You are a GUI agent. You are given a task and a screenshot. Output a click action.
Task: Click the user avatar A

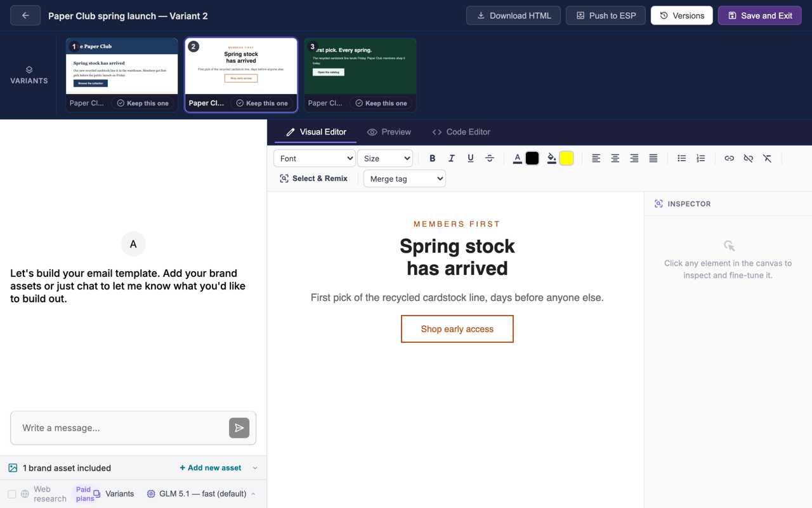(133, 244)
